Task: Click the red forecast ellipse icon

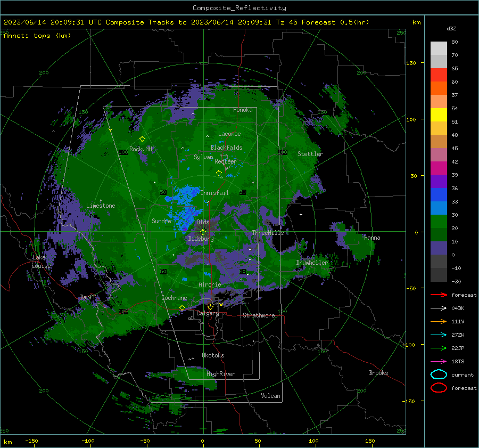Action: pos(439,388)
